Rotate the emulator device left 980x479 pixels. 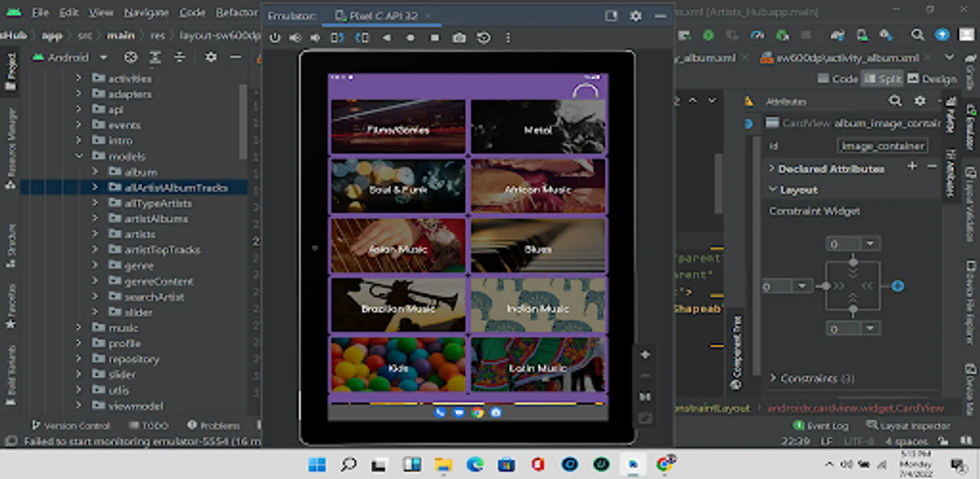tap(337, 38)
